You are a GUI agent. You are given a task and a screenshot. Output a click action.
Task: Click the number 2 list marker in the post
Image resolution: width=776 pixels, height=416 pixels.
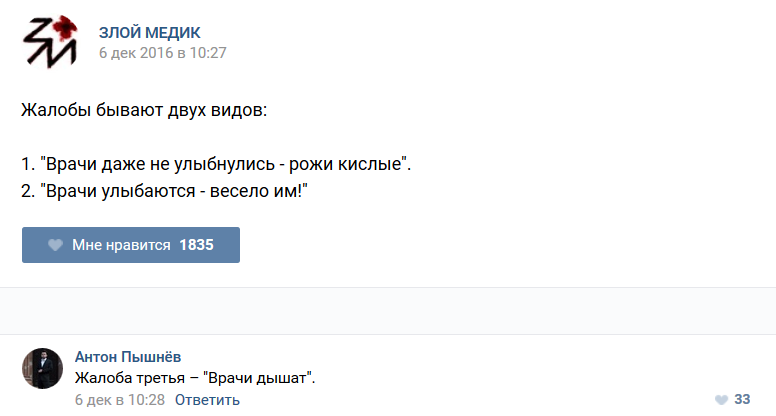27,189
